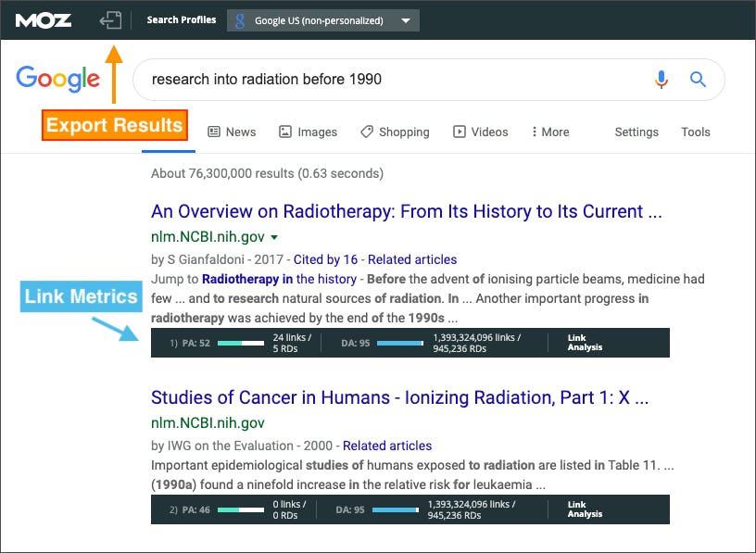Click Link Analysis for the first result
Viewport: 756px width, 553px height.
click(585, 343)
